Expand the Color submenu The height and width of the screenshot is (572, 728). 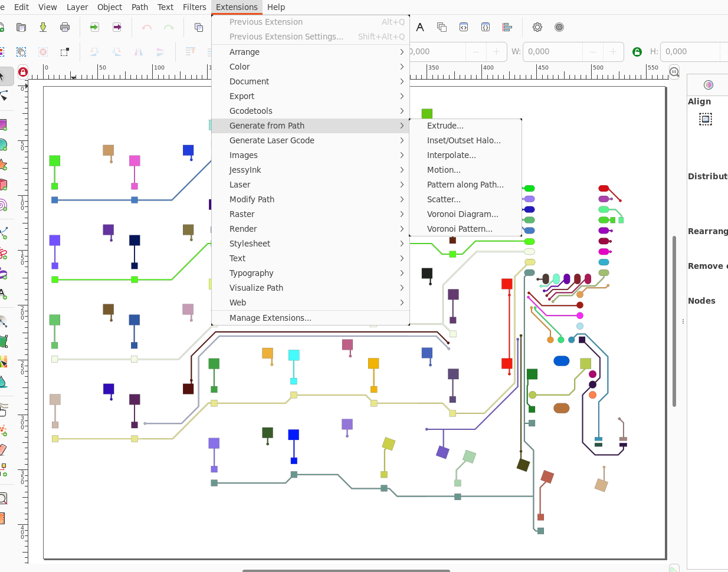point(310,67)
